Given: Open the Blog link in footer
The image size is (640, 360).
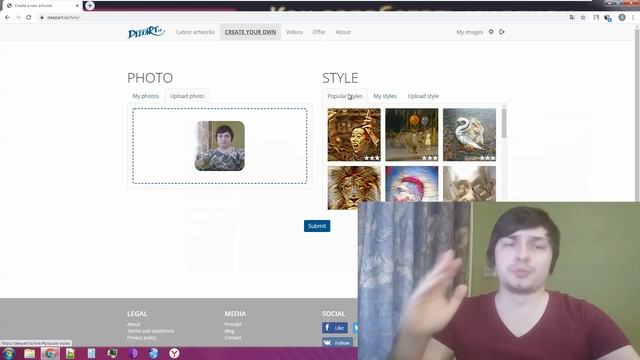Looking at the screenshot, I should (x=229, y=331).
